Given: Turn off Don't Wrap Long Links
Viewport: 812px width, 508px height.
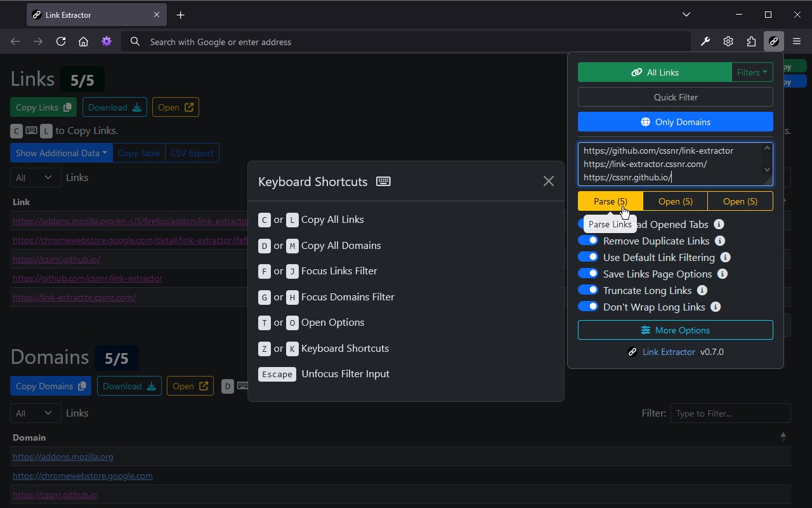Looking at the screenshot, I should (x=588, y=307).
